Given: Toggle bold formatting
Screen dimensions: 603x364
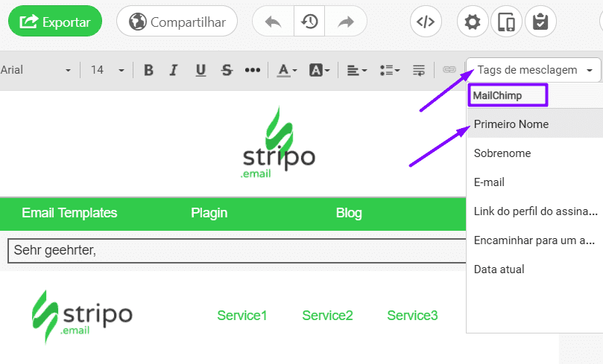Looking at the screenshot, I should (x=148, y=70).
